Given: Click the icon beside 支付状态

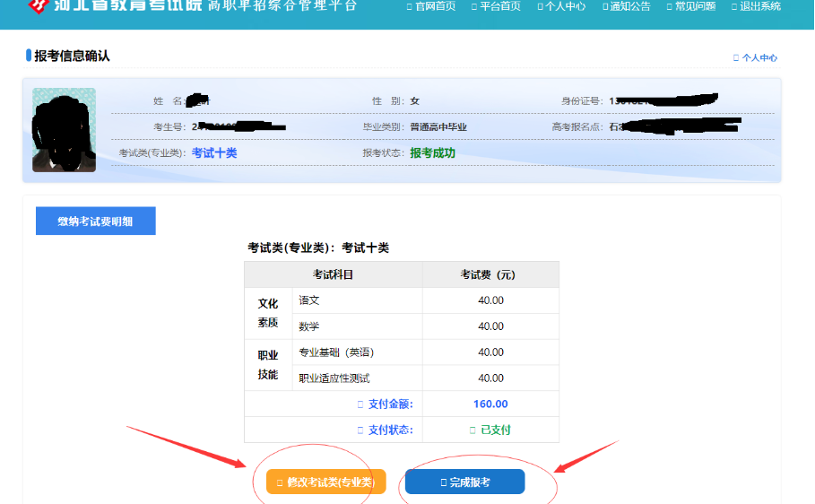Looking at the screenshot, I should [360, 430].
